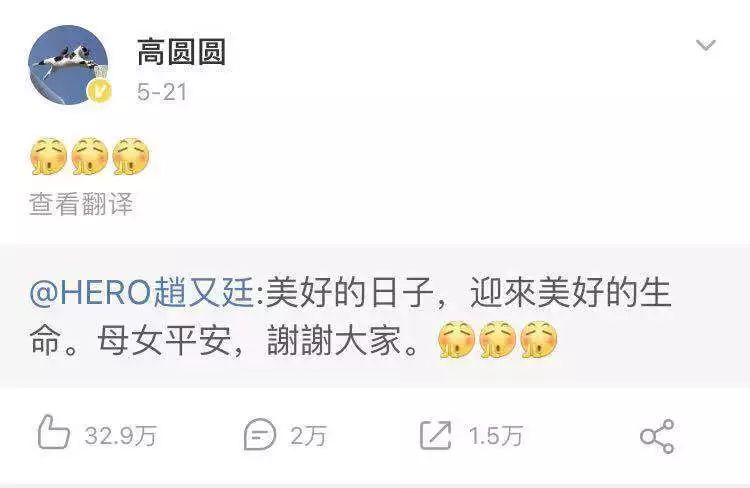Open the 高圆圆 username link
This screenshot has height=488, width=750.
pyautogui.click(x=181, y=52)
